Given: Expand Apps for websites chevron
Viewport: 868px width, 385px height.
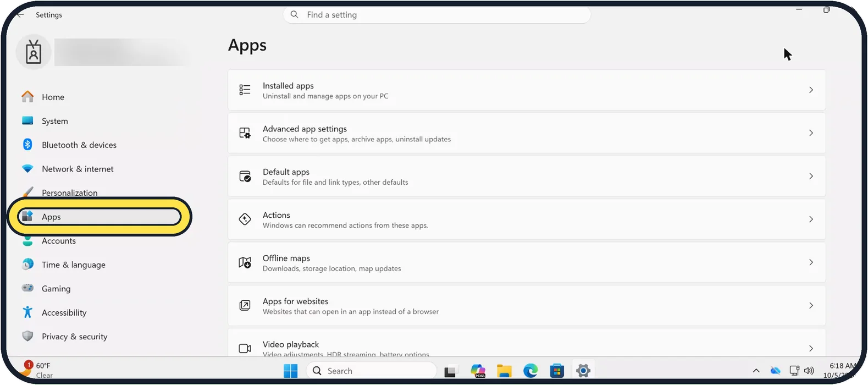Looking at the screenshot, I should point(811,305).
